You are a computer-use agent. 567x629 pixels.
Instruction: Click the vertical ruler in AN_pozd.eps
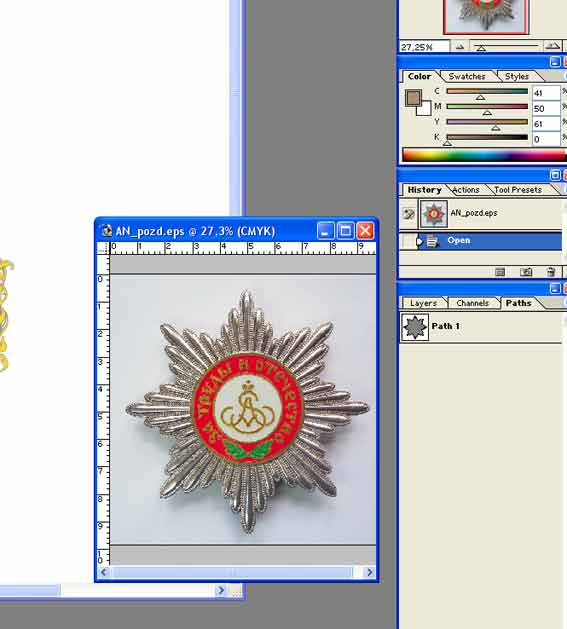pos(104,410)
